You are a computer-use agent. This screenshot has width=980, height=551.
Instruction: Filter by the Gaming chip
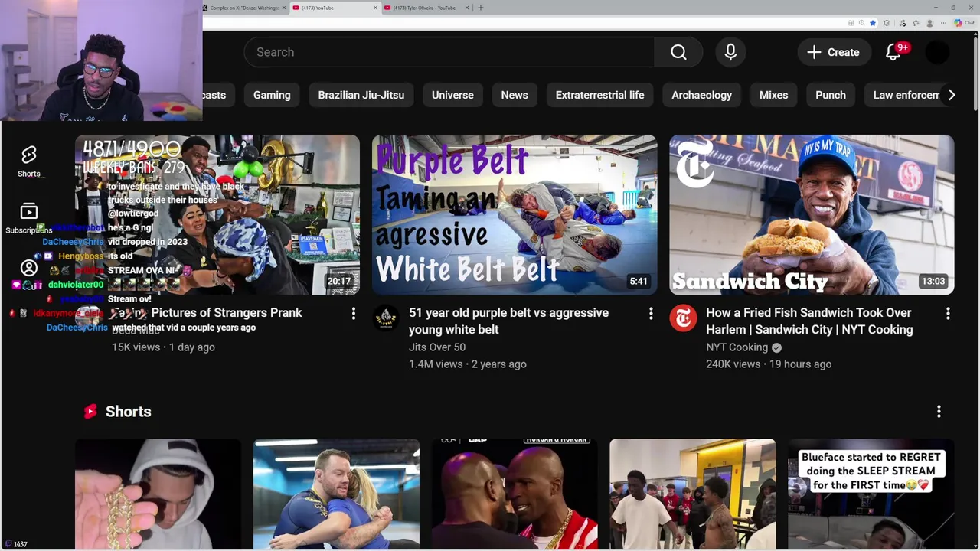pos(272,95)
